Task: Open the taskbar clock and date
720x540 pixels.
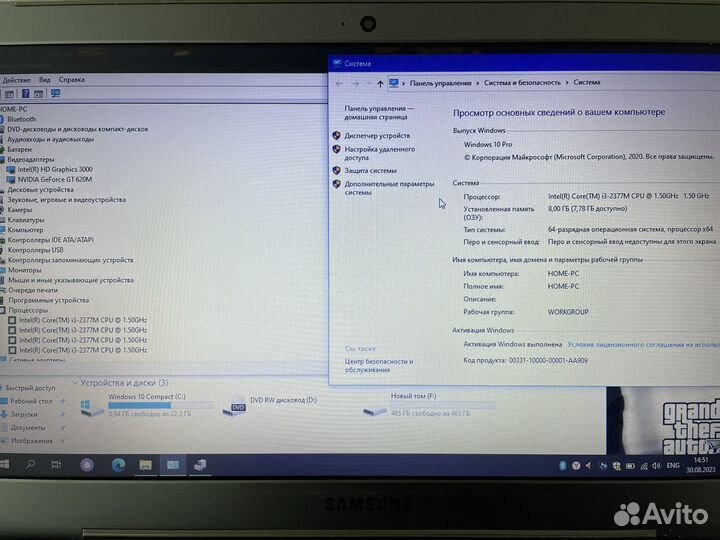Action: click(x=701, y=465)
